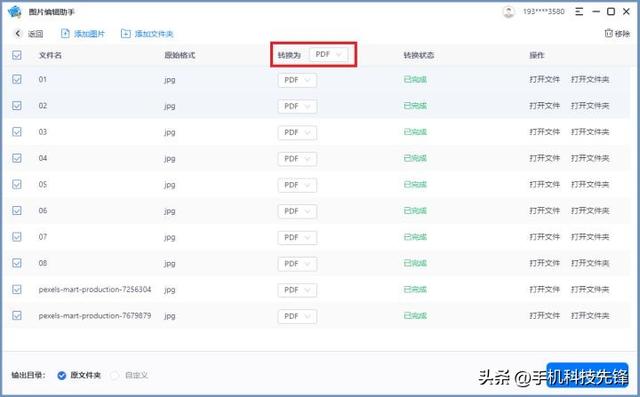Open PDF format dropdown for file 08

click(x=297, y=264)
